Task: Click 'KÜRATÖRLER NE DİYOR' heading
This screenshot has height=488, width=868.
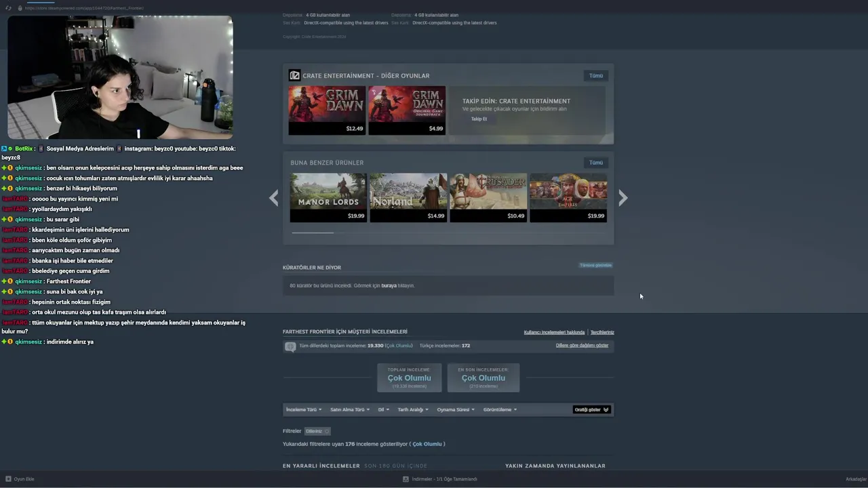Action: pyautogui.click(x=312, y=268)
